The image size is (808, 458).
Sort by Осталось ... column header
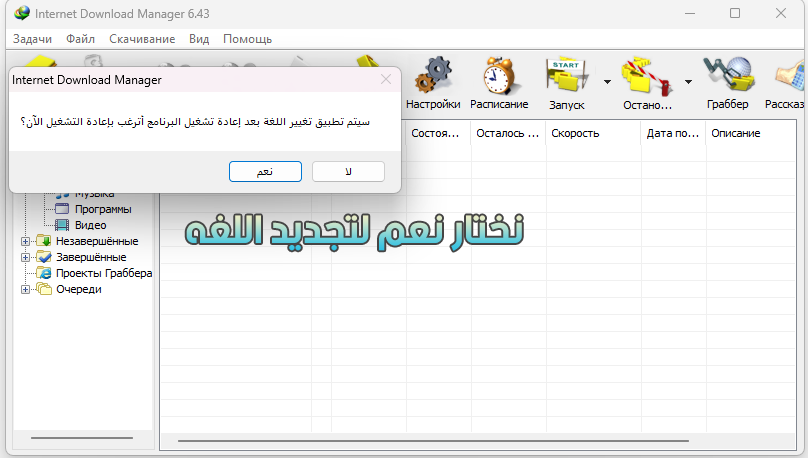pyautogui.click(x=508, y=133)
